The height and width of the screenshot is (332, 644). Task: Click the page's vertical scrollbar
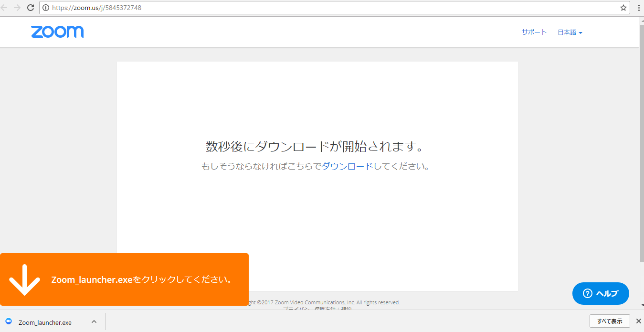point(642,143)
